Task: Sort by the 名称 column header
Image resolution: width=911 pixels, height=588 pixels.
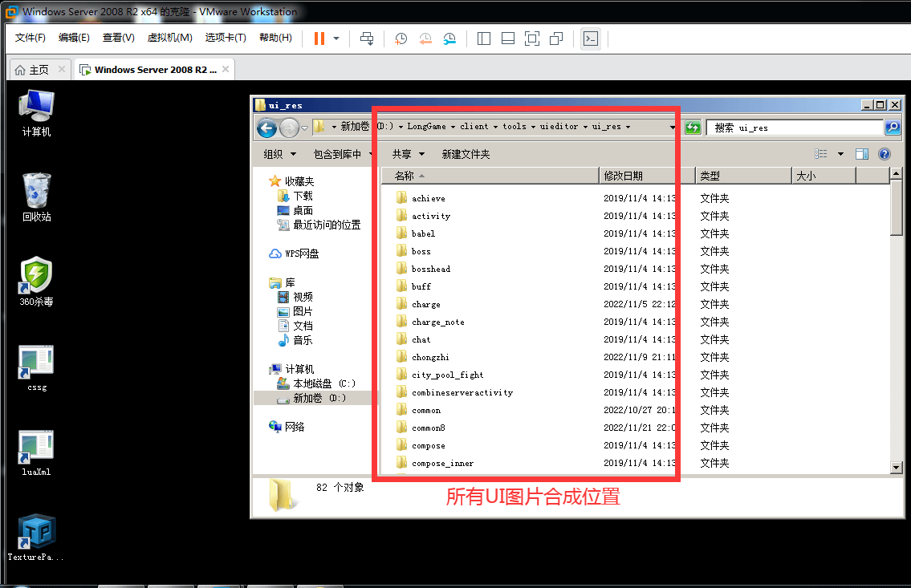Action: click(489, 176)
